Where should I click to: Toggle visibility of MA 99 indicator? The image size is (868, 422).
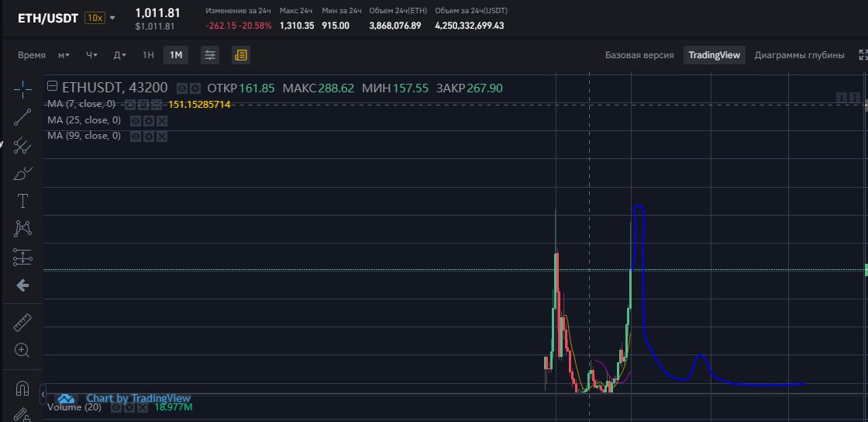coord(135,137)
